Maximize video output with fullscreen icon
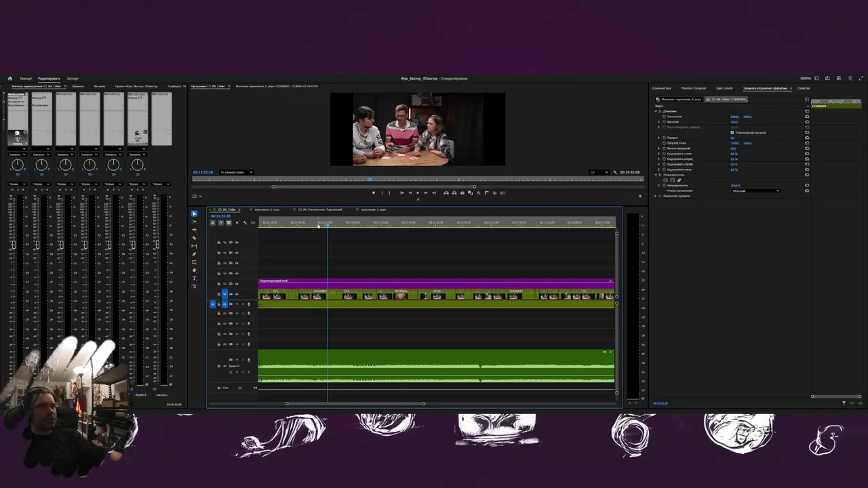The height and width of the screenshot is (488, 868). [x=861, y=78]
